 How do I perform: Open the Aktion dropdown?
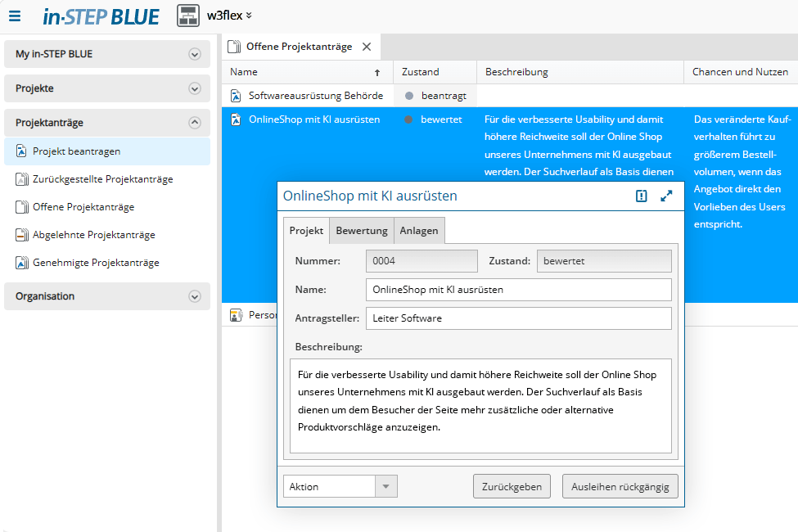pos(340,486)
